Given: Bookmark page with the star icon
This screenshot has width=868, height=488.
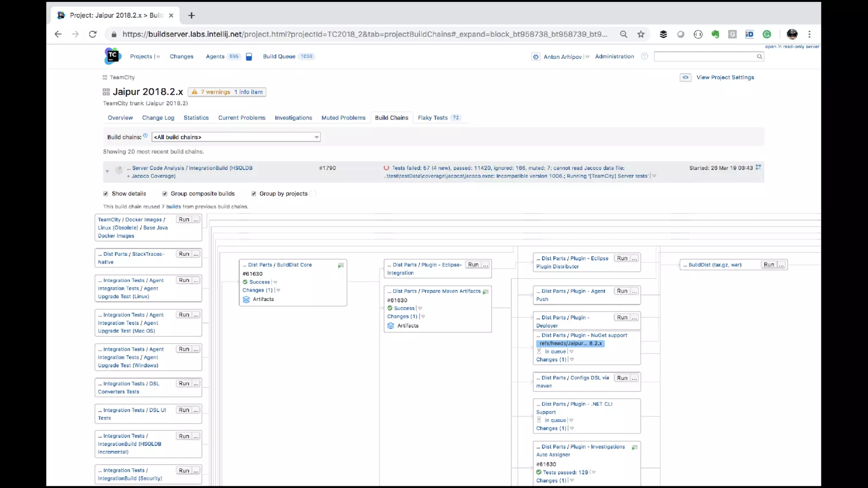Looking at the screenshot, I should [641, 34].
